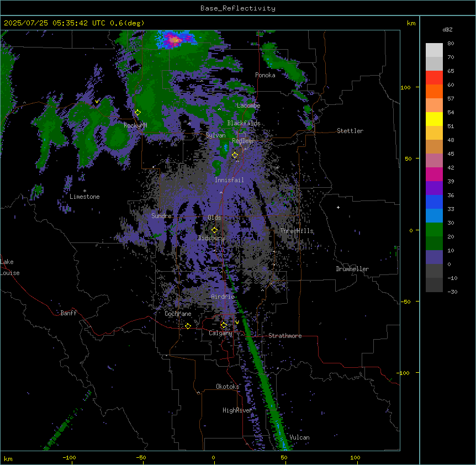Image resolution: width=476 pixels, height=465 pixels.
Task: Click the Banff label
Action: click(x=68, y=313)
